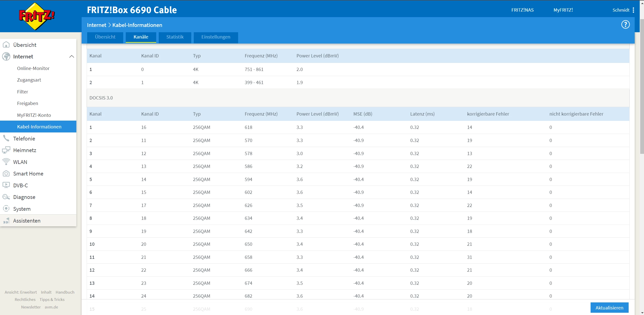Screen dimensions: 644x315
Task: Click the Übersicht house icon in sidebar
Action: [x=6, y=45]
